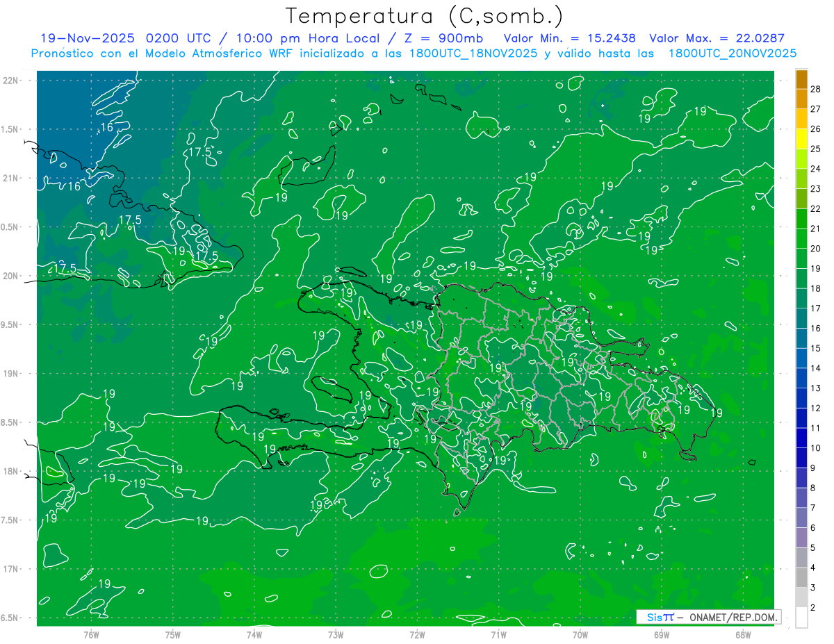
Task: Select the pressure level text "Z = 900mb"
Action: point(444,38)
